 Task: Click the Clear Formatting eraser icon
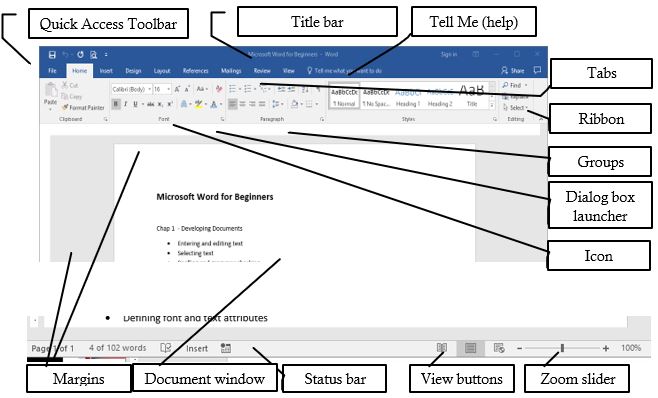click(x=219, y=89)
